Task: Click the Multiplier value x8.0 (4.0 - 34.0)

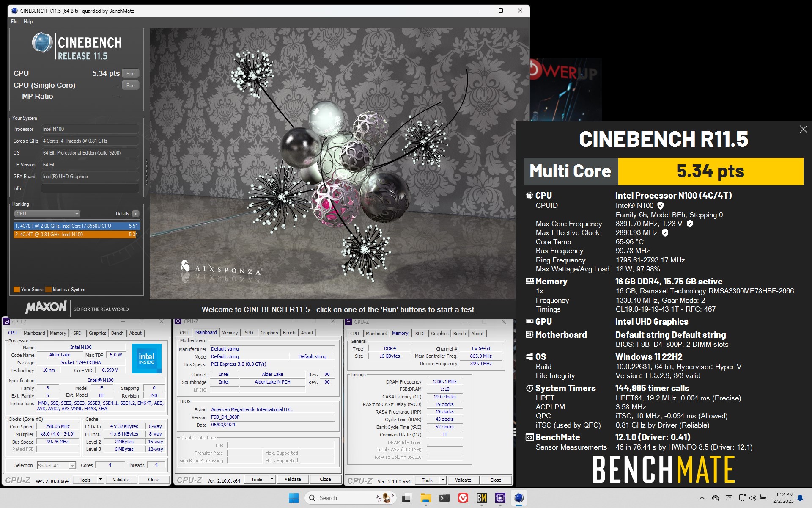Action: coord(58,434)
